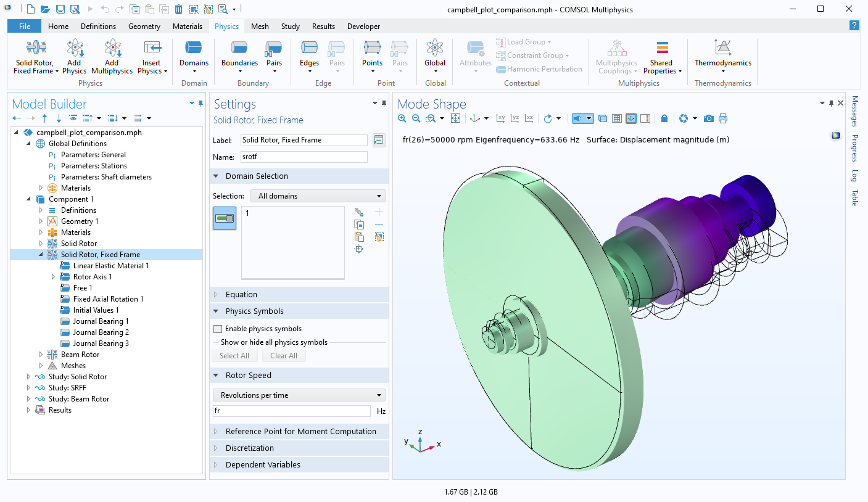Select Journal Bearing 2 in the tree
The width and height of the screenshot is (868, 502).
click(101, 332)
